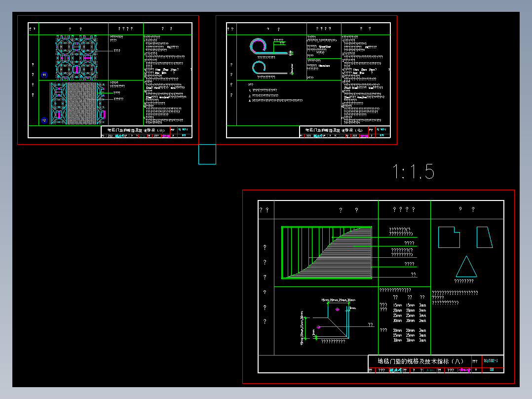Click the cyan signature in sheet eight title block
Screen dimensions: 532x399
coord(395,370)
